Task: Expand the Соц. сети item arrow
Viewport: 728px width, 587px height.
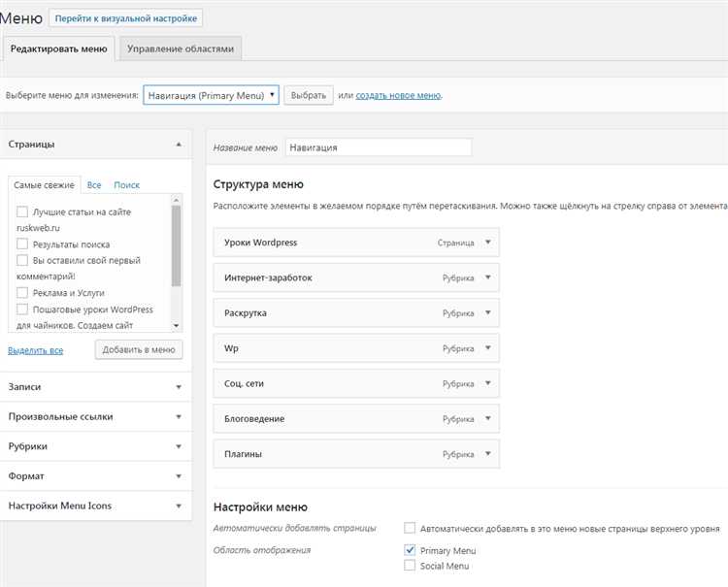Action: coord(488,383)
